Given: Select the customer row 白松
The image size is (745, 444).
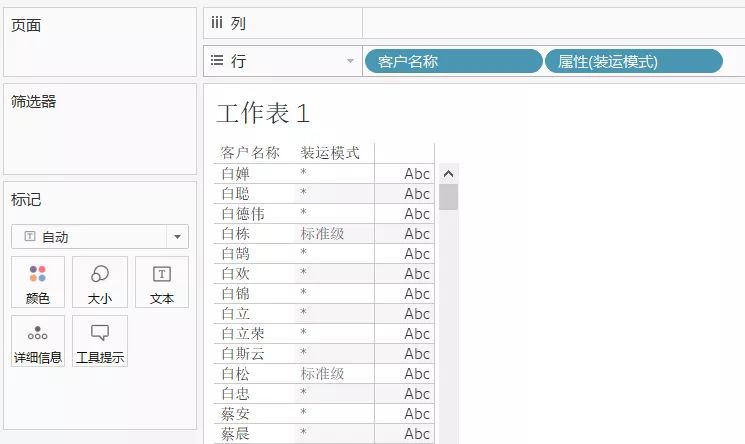Looking at the screenshot, I should coord(236,374).
